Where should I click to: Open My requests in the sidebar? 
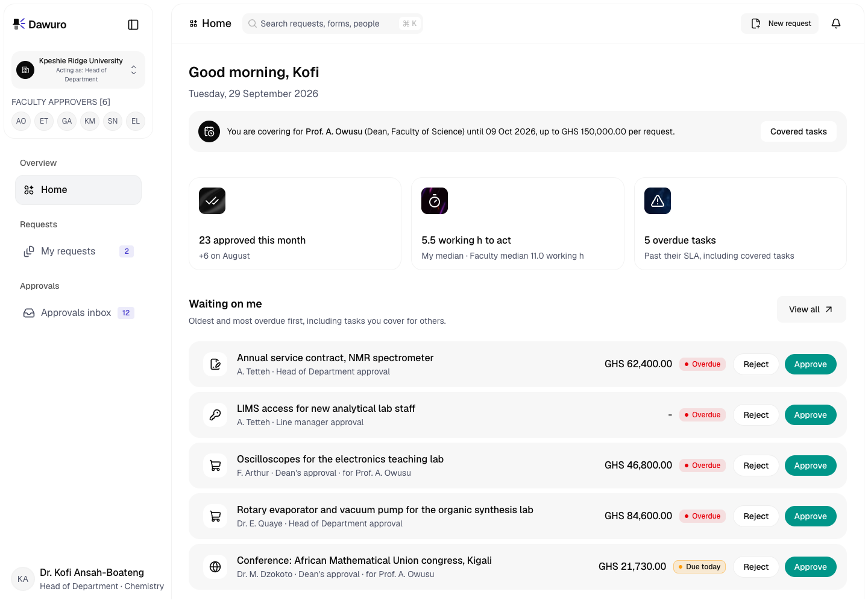[x=78, y=251]
